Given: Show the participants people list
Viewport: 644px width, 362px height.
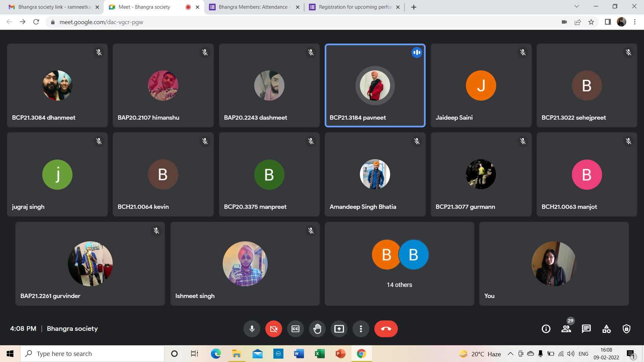Looking at the screenshot, I should 566,329.
